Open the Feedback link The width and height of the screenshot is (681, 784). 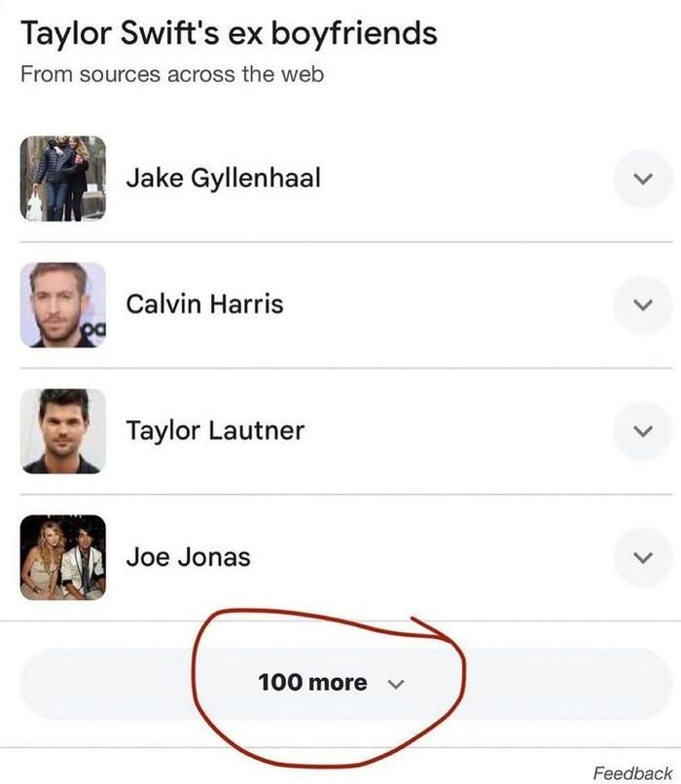pyautogui.click(x=632, y=773)
